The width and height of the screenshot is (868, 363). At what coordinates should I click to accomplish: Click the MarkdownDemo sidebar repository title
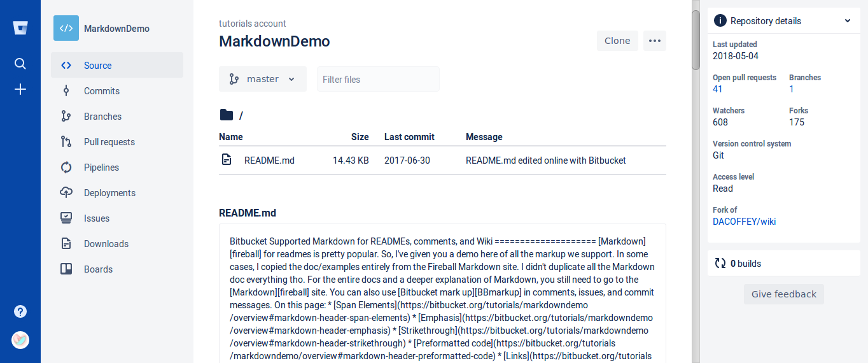(x=116, y=29)
